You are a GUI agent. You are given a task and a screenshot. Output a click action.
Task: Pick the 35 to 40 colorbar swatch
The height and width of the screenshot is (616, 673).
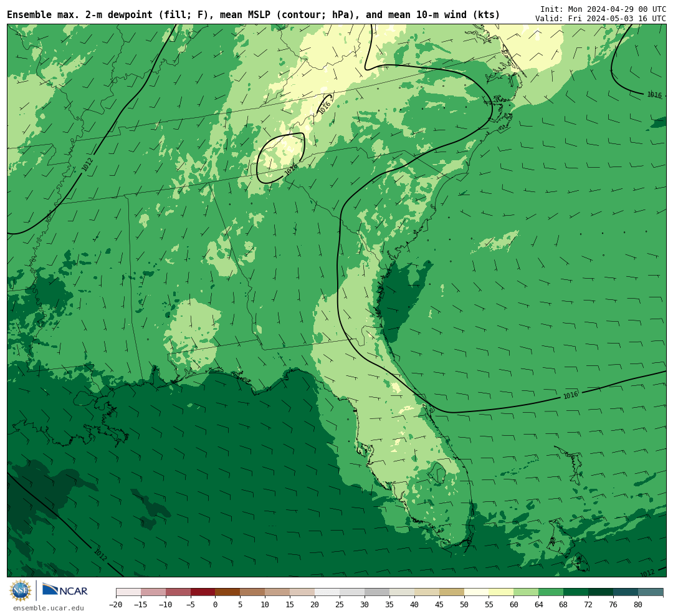(x=402, y=592)
